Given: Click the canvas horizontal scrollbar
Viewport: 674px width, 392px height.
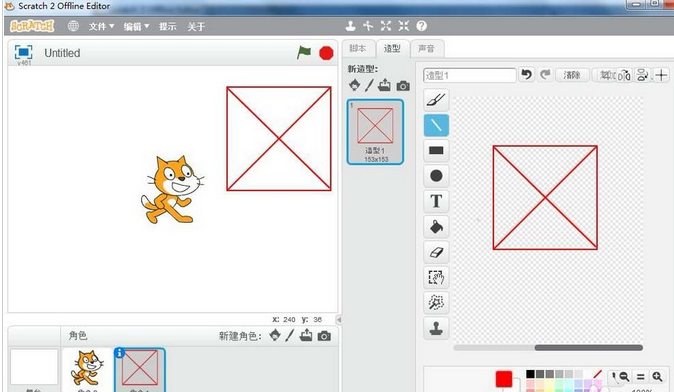Looking at the screenshot, I should [x=589, y=348].
